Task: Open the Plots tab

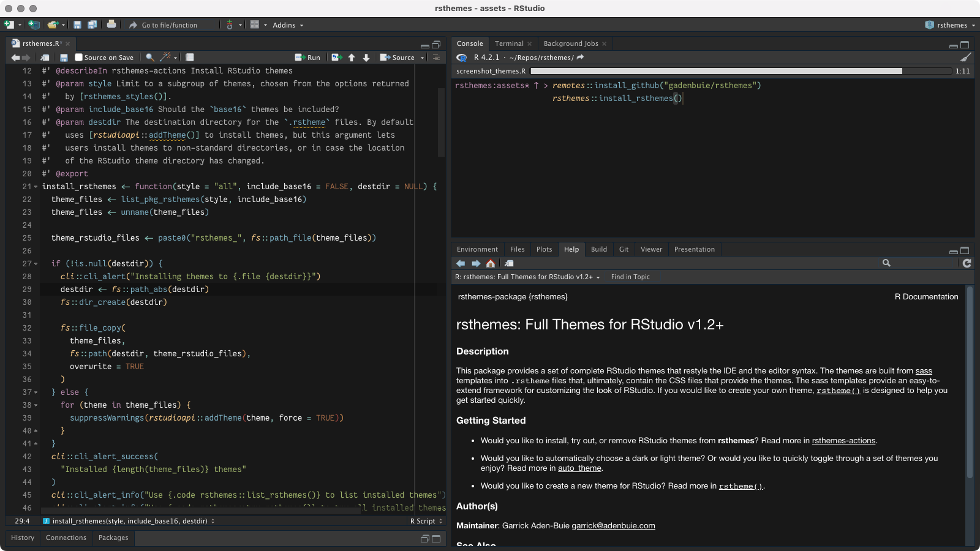Action: coord(545,249)
